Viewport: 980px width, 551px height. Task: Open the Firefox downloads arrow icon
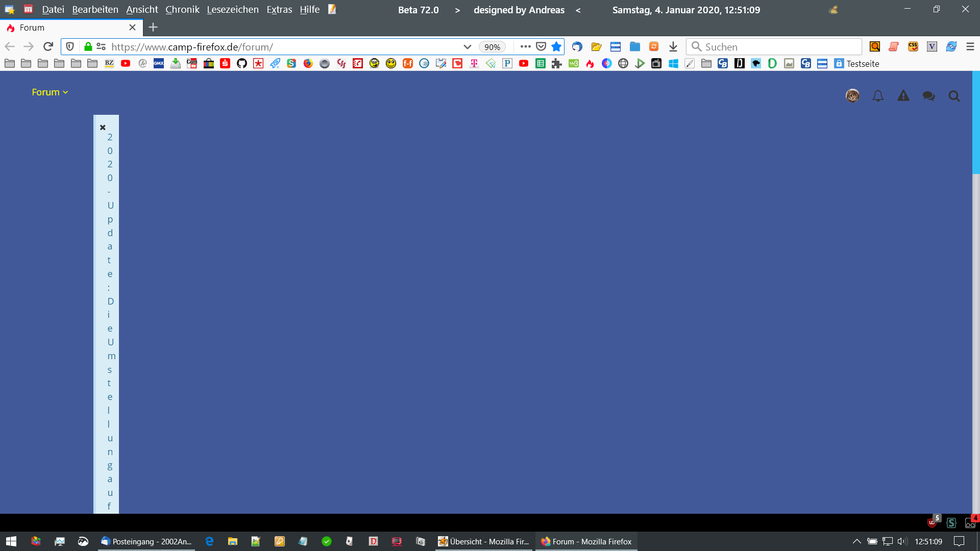point(673,46)
